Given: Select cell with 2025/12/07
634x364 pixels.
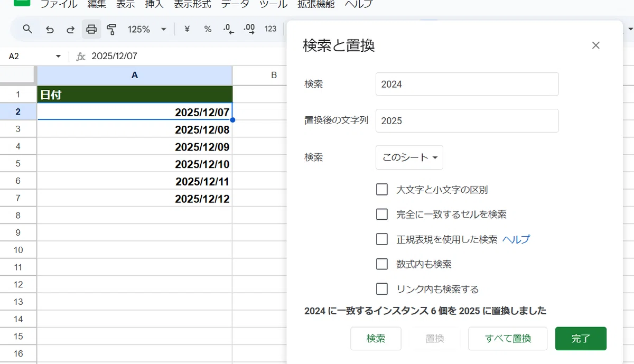Looking at the screenshot, I should (135, 111).
